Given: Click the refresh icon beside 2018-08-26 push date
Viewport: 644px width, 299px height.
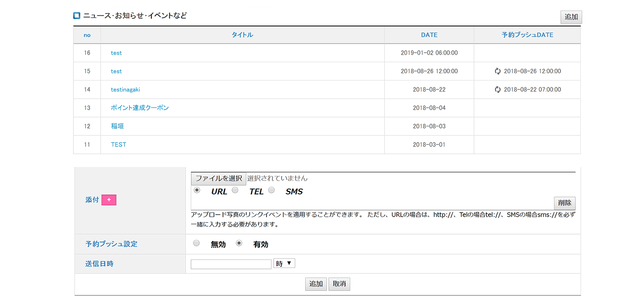Looking at the screenshot, I should [x=497, y=71].
